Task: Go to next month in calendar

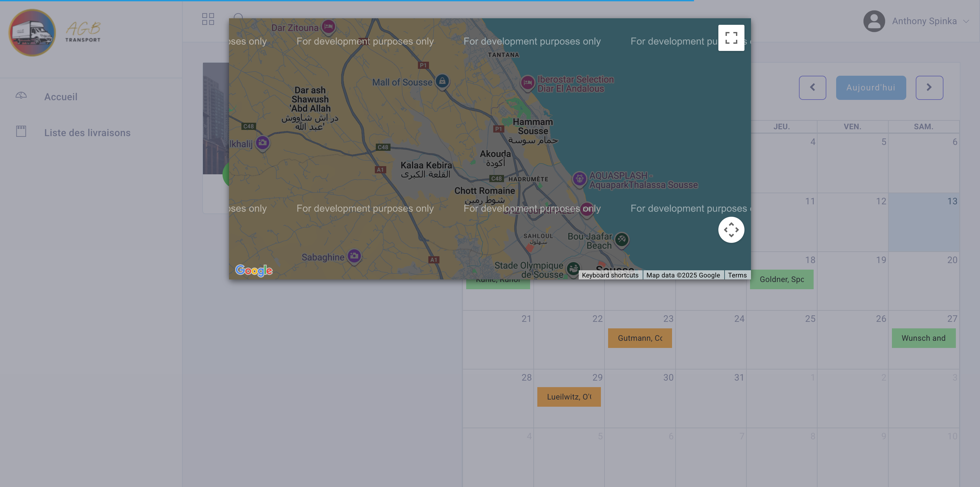Action: click(929, 87)
